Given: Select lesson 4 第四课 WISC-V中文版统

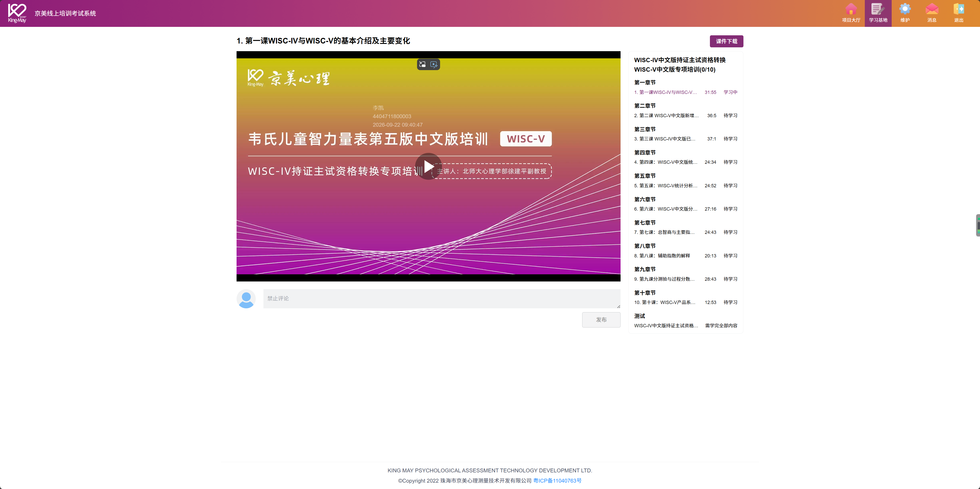Looking at the screenshot, I should click(x=686, y=162).
